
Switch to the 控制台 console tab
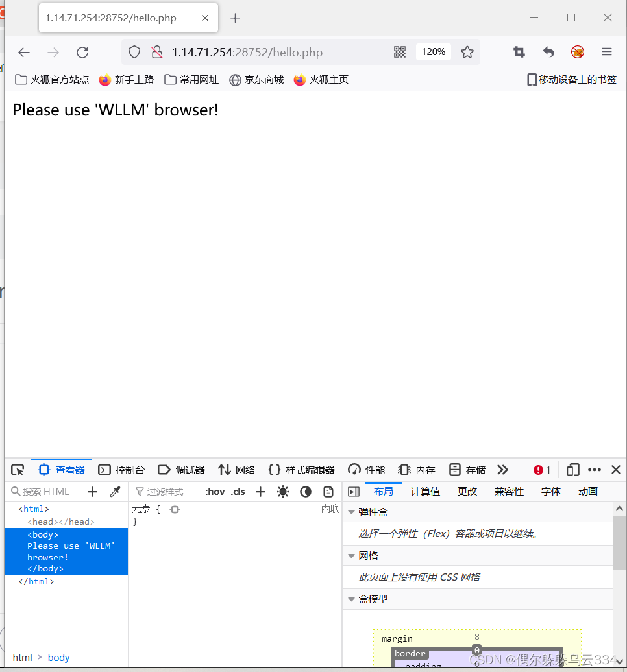pyautogui.click(x=129, y=469)
